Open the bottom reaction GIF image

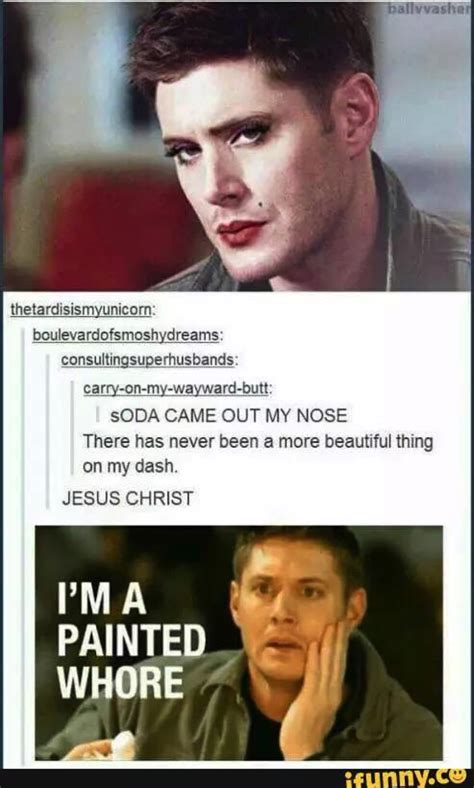pos(239,643)
